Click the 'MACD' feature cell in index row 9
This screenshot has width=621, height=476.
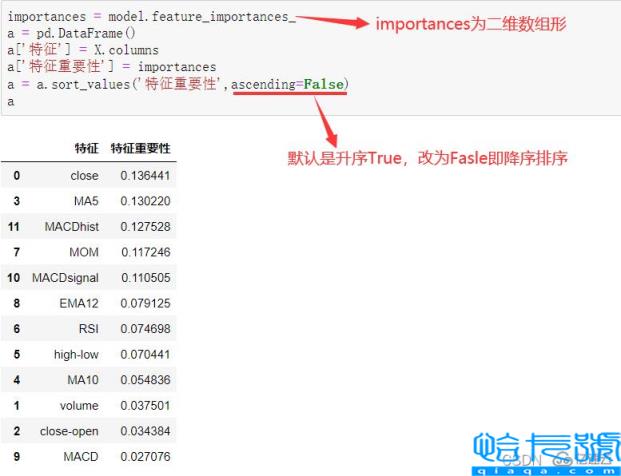81,457
